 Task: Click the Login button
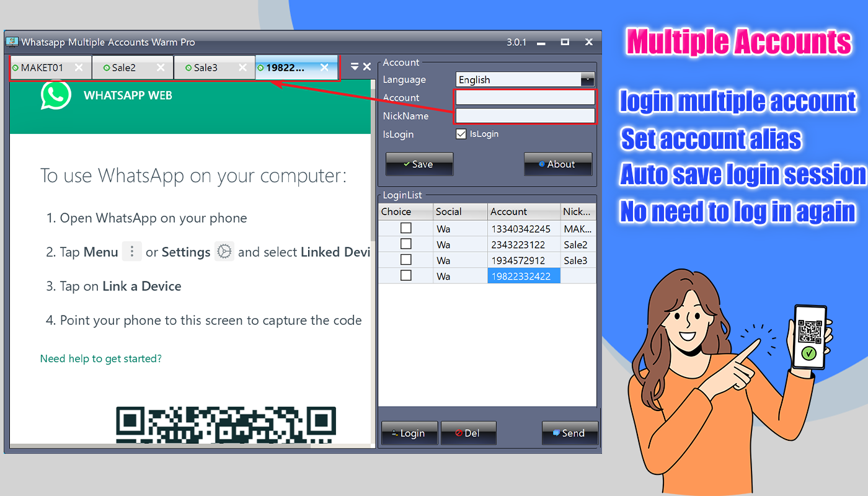point(410,433)
